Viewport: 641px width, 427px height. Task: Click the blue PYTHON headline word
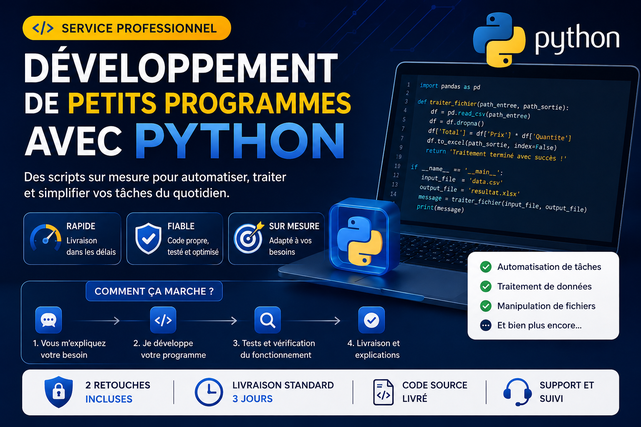[240, 141]
